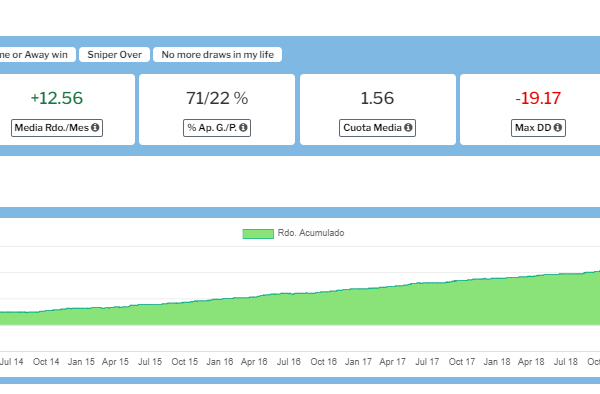
Task: Click the Jul 17 axis label
Action: click(x=427, y=361)
